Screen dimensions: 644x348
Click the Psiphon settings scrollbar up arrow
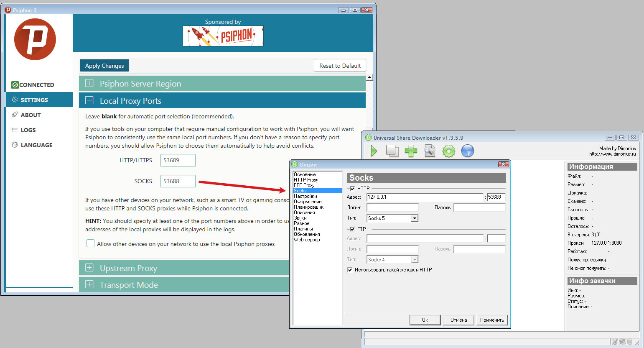coord(369,77)
